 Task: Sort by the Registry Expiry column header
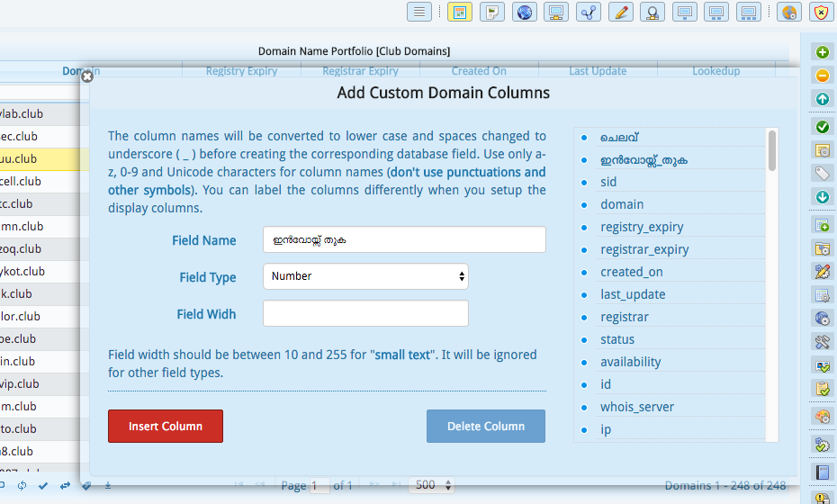click(x=242, y=71)
